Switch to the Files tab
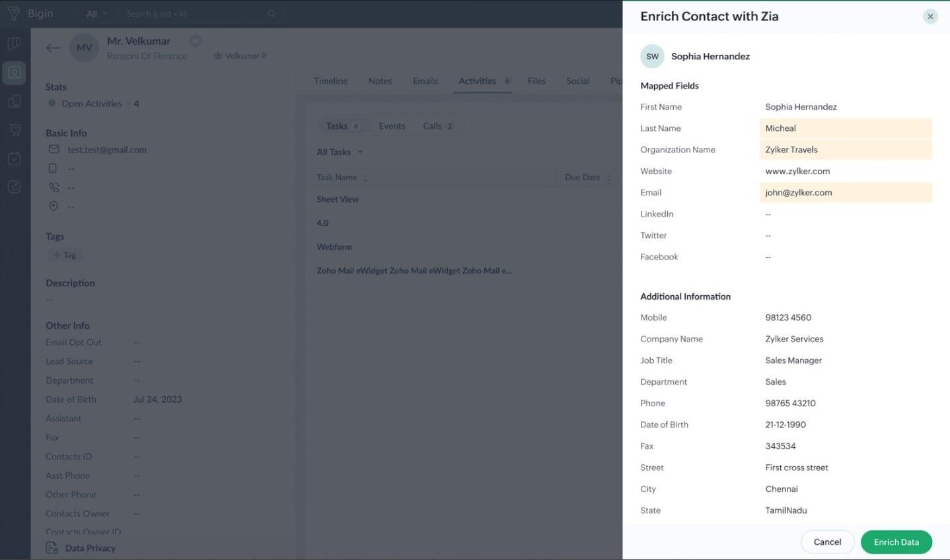Screen dimensions: 950x560 pyautogui.click(x=536, y=81)
